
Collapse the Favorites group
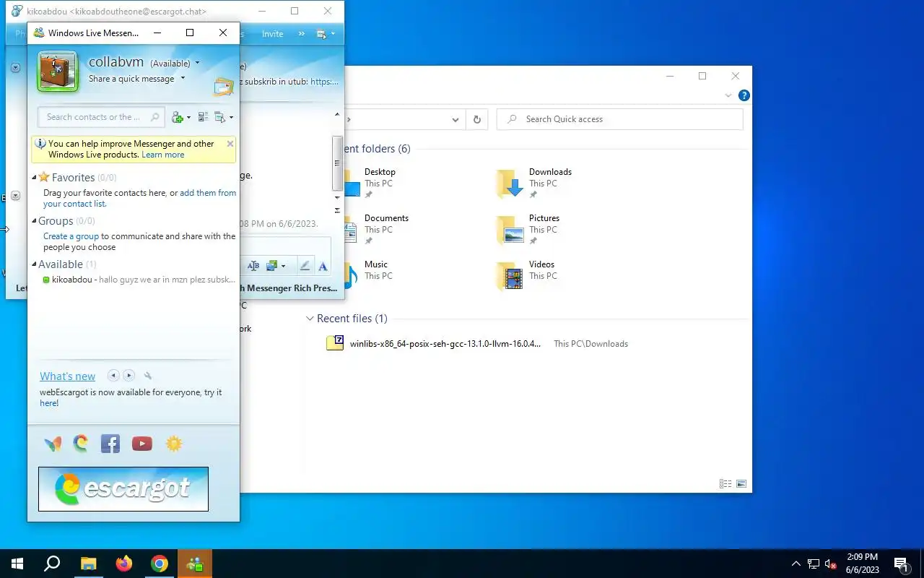click(34, 178)
